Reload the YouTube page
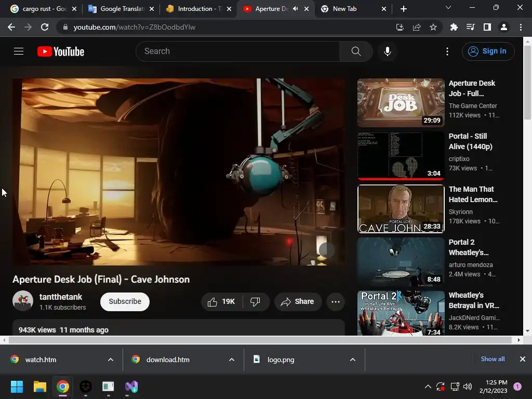The image size is (532, 399). [45, 27]
